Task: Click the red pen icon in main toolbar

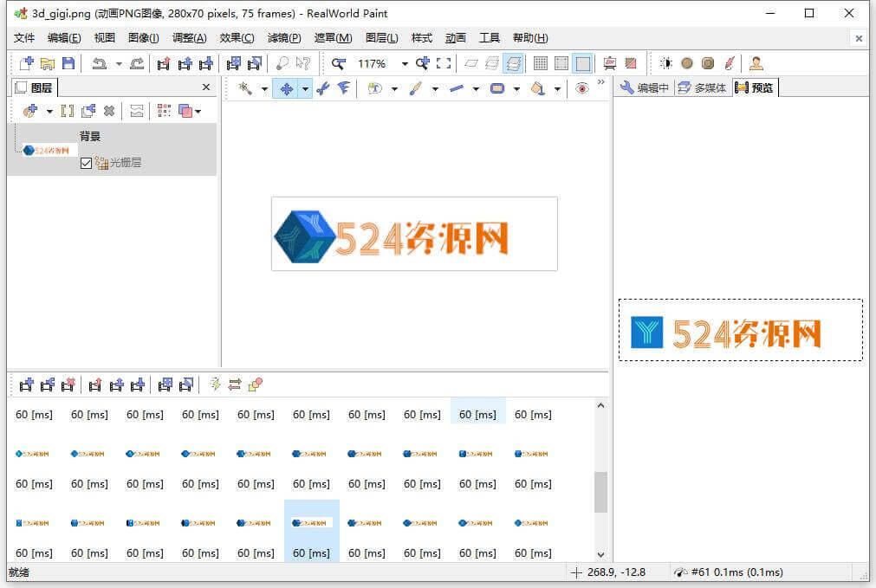Action: (x=729, y=63)
